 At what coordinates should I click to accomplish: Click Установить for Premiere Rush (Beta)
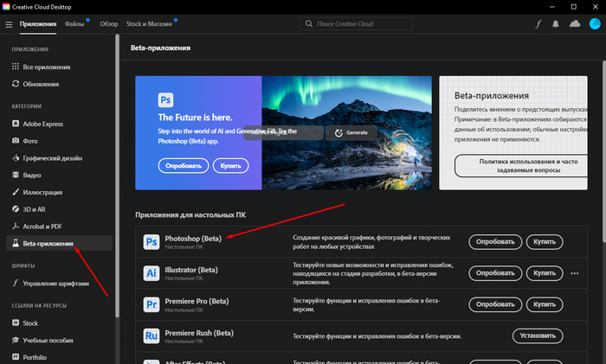tap(538, 335)
